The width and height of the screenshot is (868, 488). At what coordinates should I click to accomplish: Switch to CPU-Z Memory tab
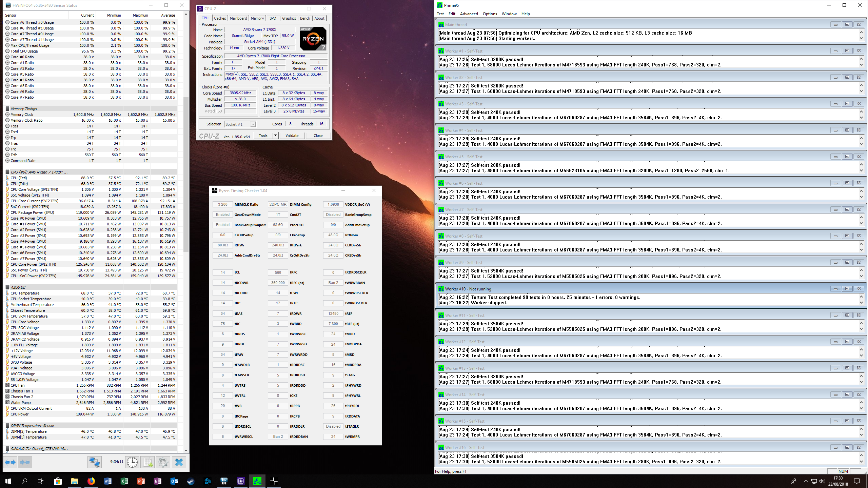tap(257, 18)
